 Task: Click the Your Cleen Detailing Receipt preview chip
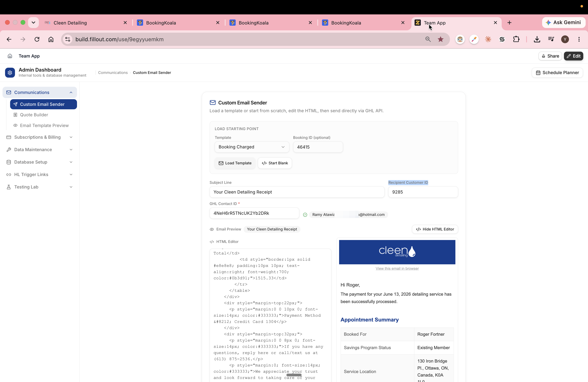click(x=272, y=229)
